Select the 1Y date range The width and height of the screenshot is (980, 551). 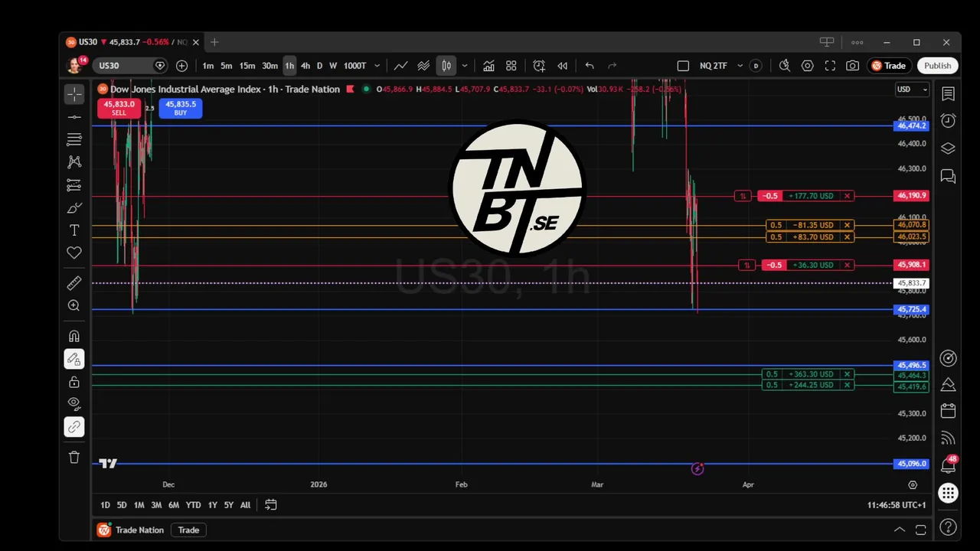pos(212,505)
